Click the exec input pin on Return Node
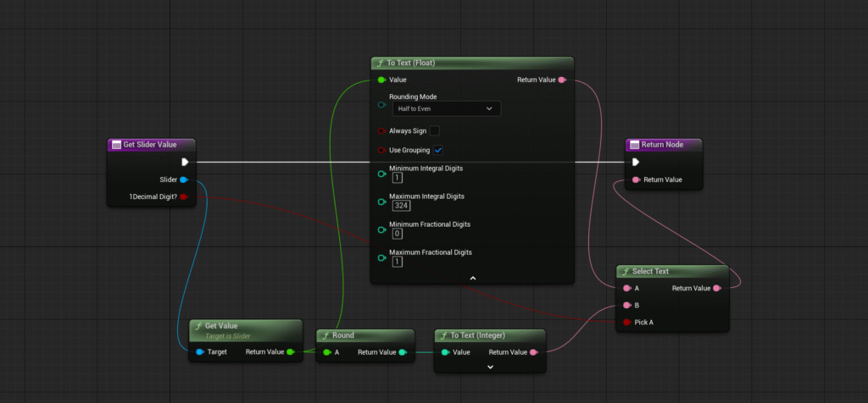 pyautogui.click(x=636, y=162)
